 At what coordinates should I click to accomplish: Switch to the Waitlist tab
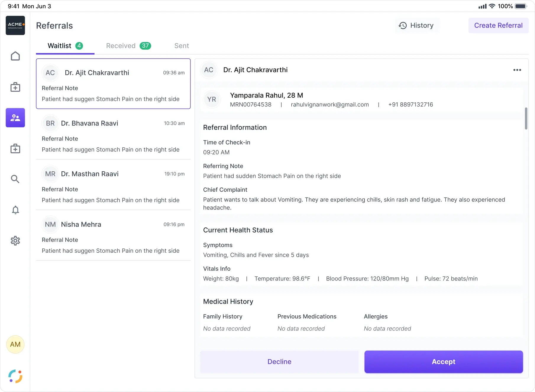click(65, 46)
